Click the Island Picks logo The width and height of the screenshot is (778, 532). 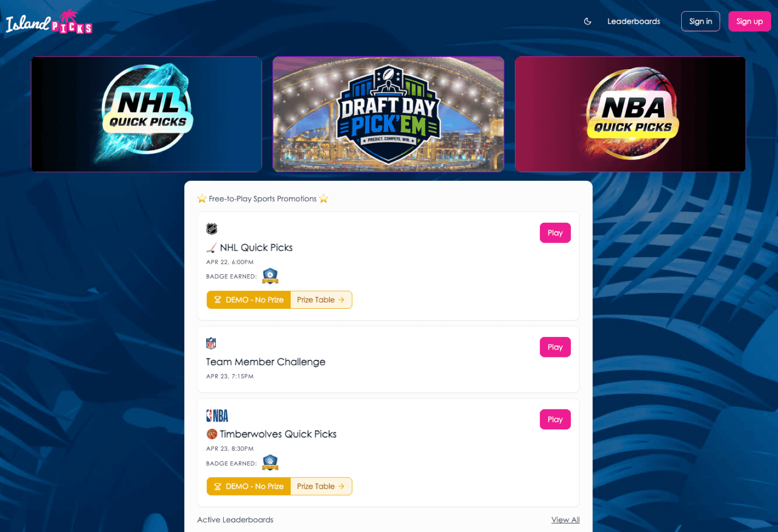click(49, 22)
